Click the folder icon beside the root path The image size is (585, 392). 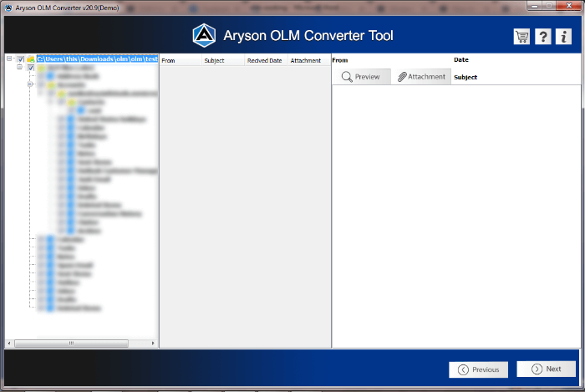tap(31, 59)
